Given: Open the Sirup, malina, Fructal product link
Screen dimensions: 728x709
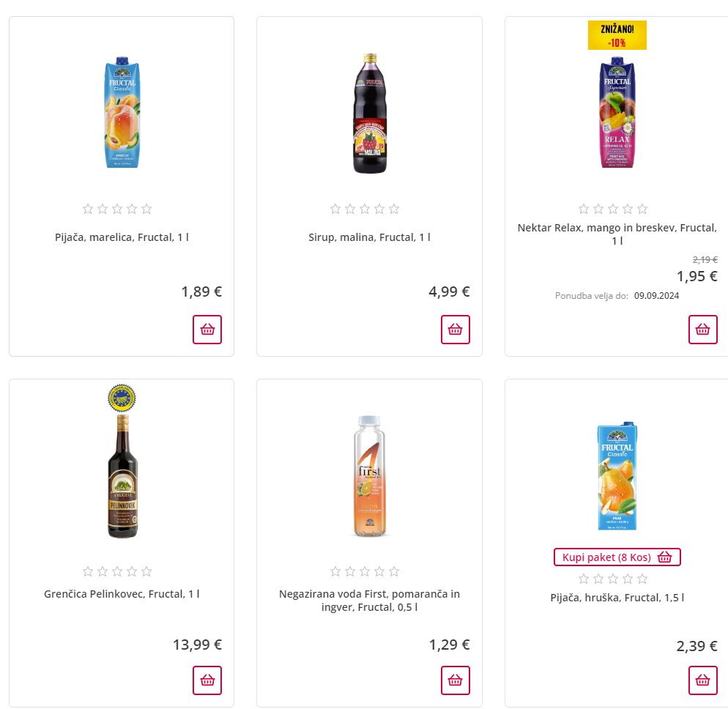Looking at the screenshot, I should coord(369,237).
